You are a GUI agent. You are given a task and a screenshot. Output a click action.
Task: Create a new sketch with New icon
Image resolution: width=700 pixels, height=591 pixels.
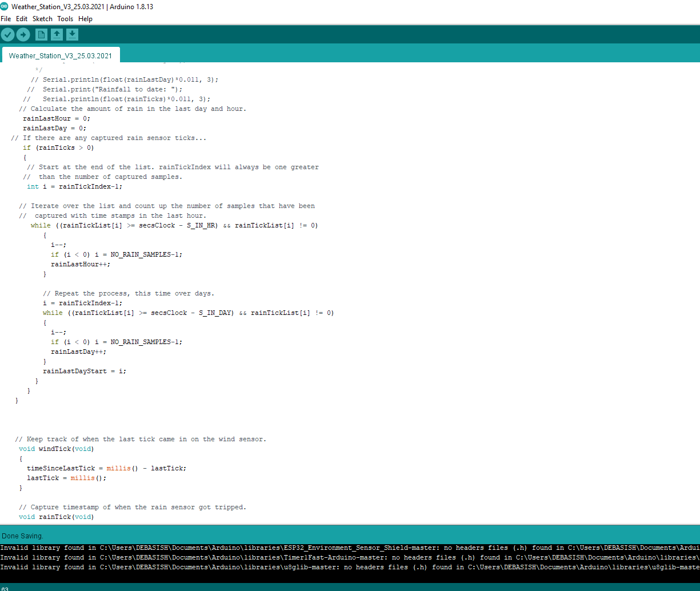click(x=42, y=35)
